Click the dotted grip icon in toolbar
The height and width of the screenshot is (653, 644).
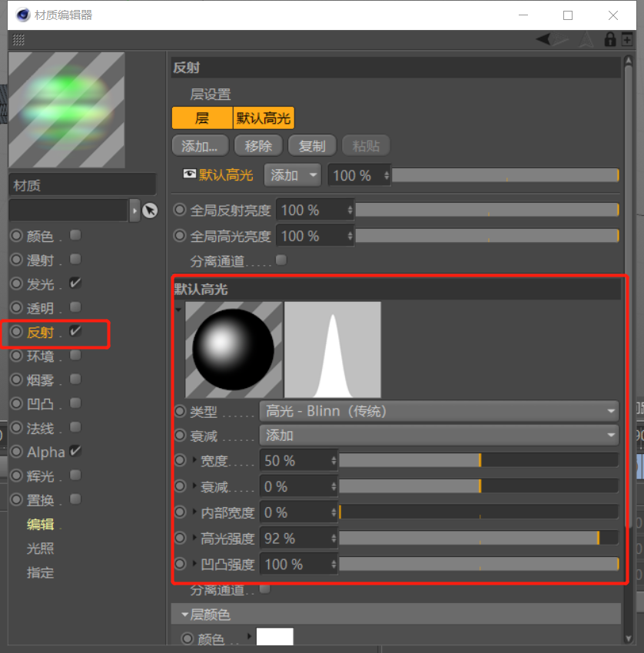(x=18, y=40)
